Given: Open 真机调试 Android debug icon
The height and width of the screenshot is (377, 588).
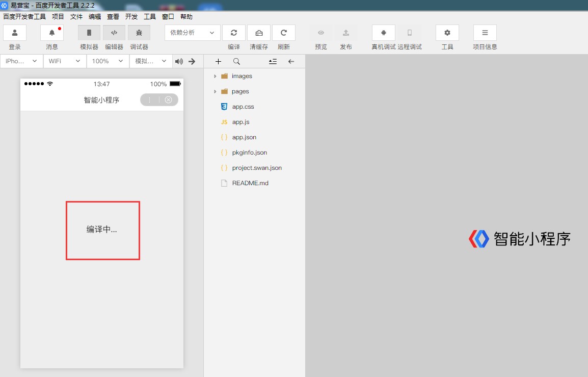Looking at the screenshot, I should [384, 33].
